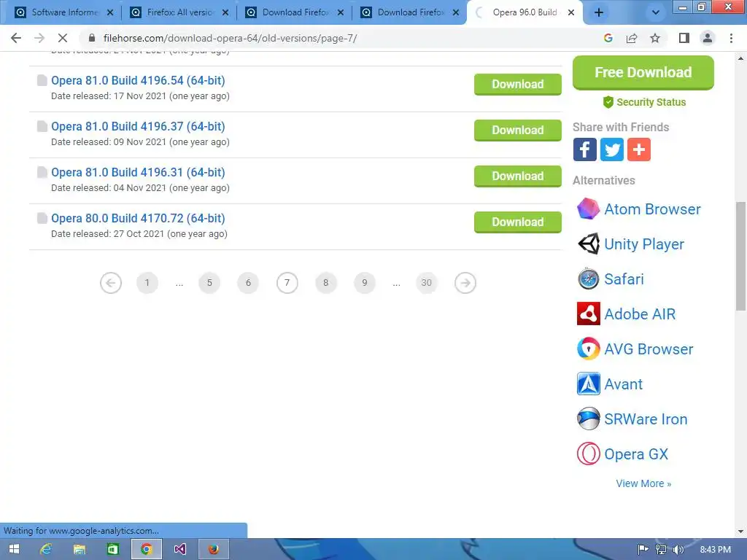
Task: Close the Software Informer tab
Action: pyautogui.click(x=110, y=13)
